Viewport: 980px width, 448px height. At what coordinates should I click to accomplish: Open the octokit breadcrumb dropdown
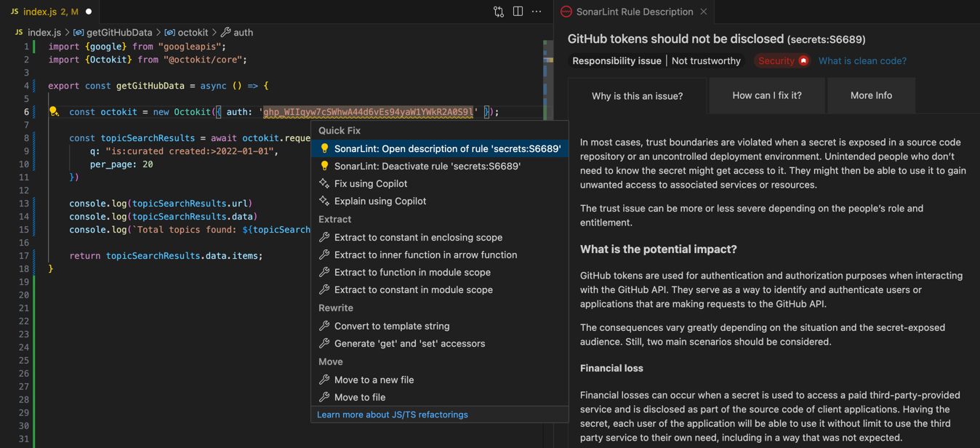tap(193, 32)
